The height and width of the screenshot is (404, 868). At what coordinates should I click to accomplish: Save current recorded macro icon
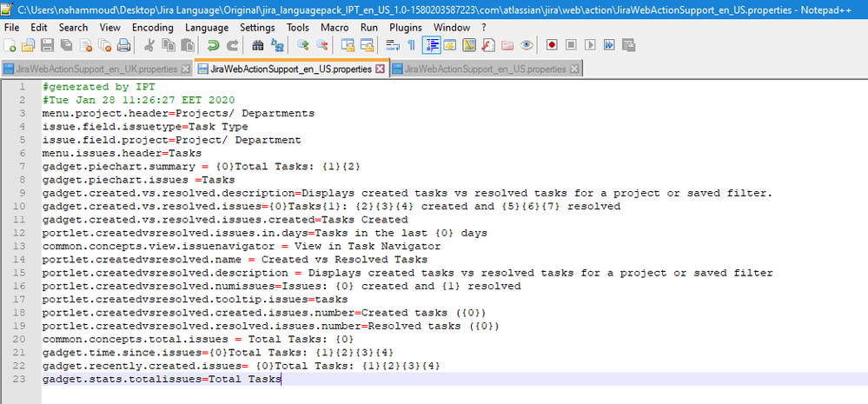629,45
